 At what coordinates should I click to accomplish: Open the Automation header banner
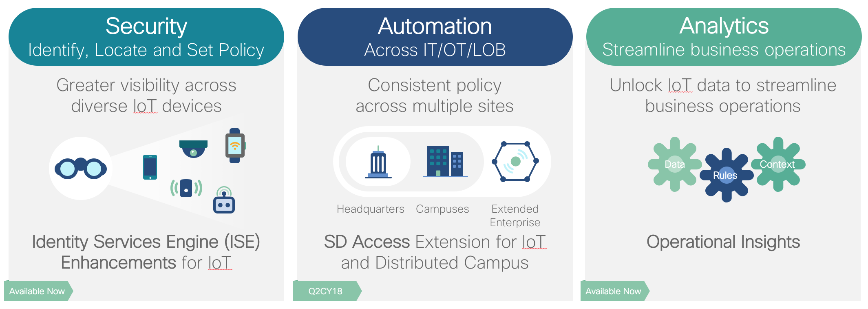[435, 37]
